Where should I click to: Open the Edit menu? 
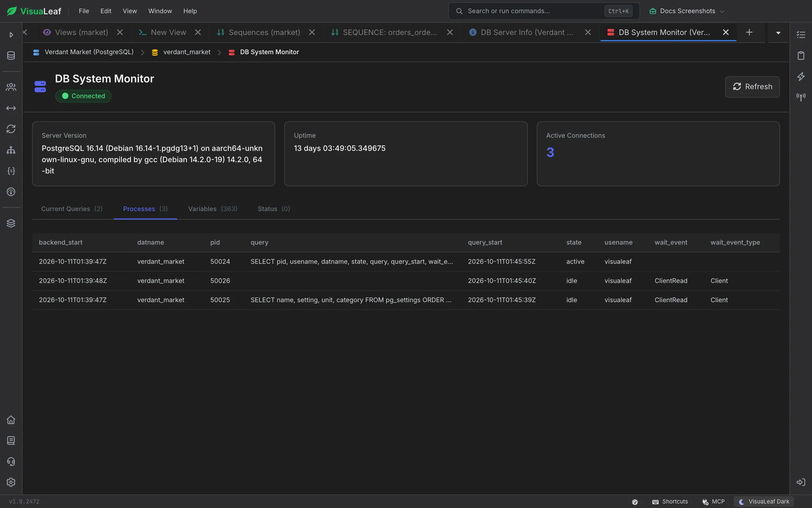tap(106, 11)
